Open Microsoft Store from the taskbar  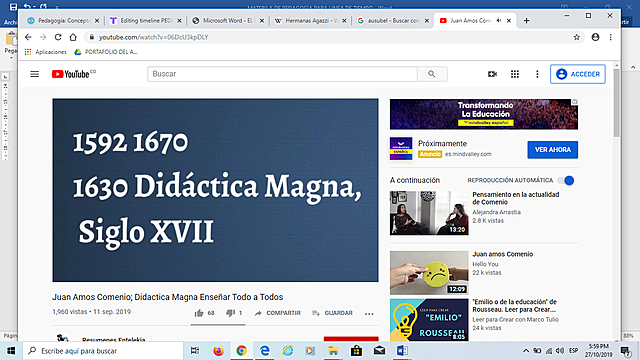[x=356, y=351]
